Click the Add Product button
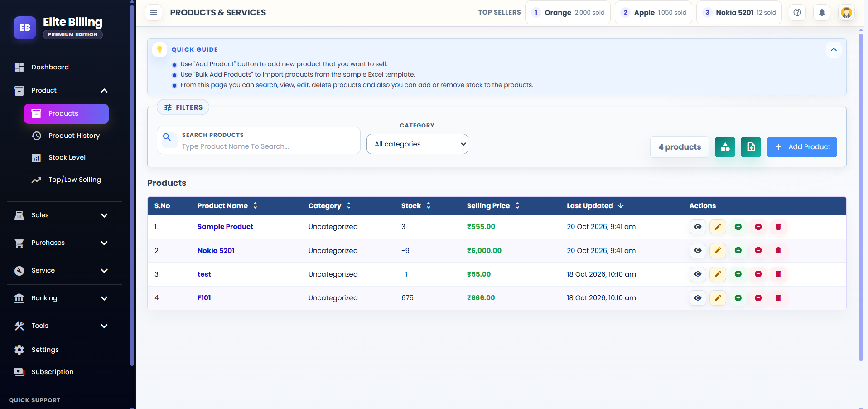The width and height of the screenshot is (868, 409). [x=802, y=147]
